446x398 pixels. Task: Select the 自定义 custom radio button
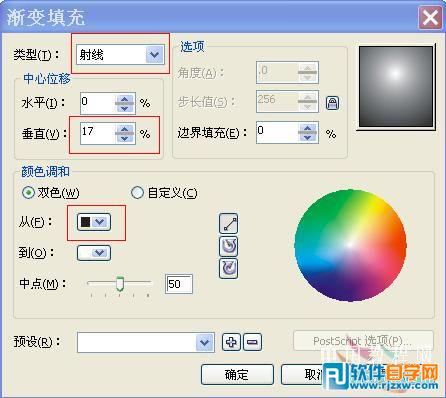(137, 193)
